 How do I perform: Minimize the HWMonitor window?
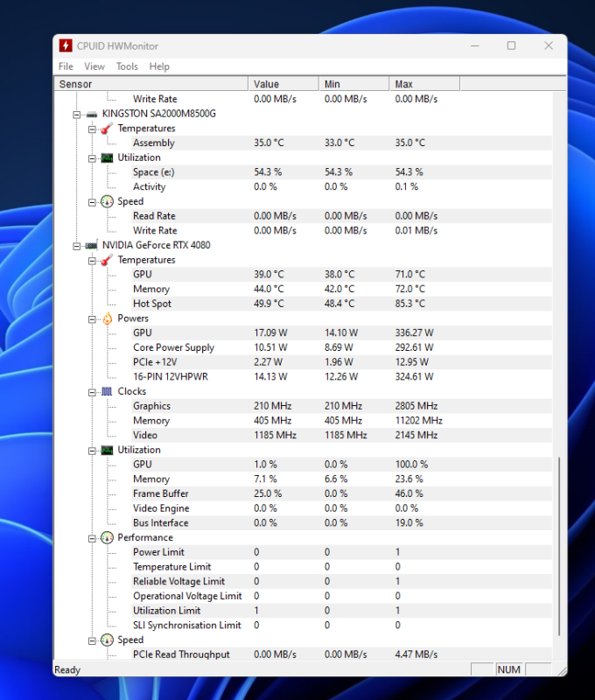pyautogui.click(x=475, y=45)
